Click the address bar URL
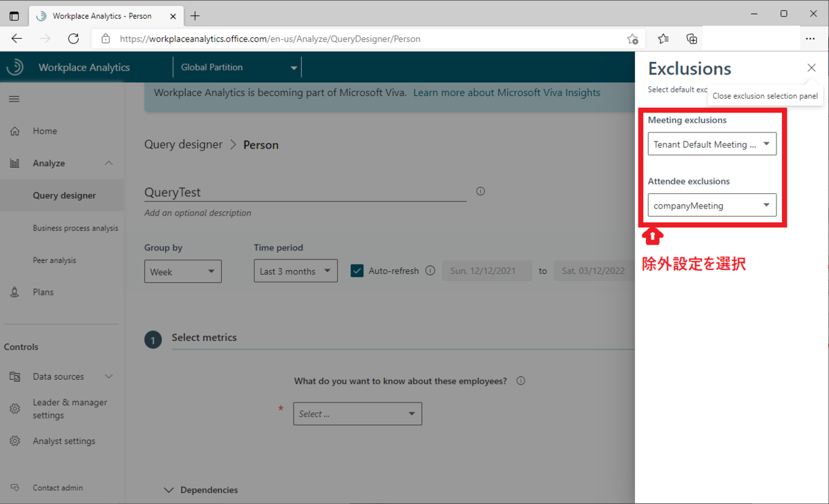 [x=270, y=39]
